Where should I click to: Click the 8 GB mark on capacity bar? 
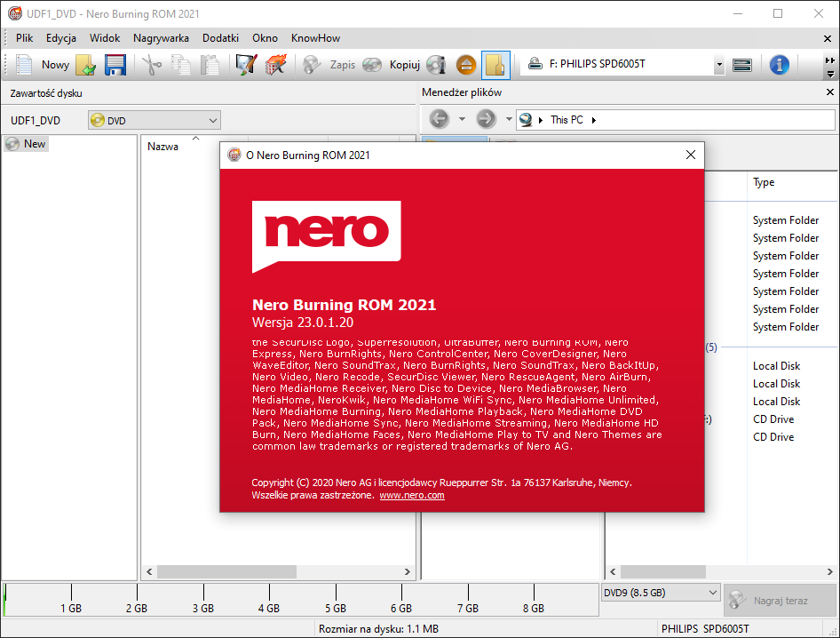534,608
